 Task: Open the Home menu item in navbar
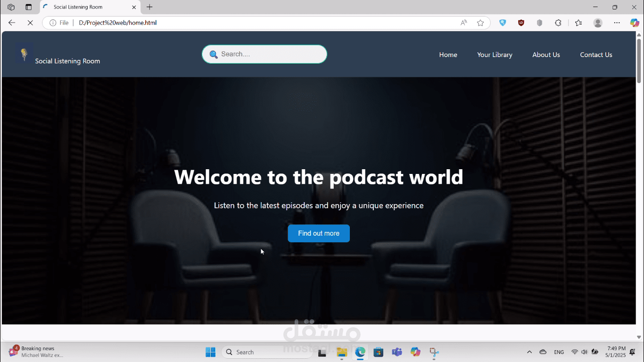point(448,55)
